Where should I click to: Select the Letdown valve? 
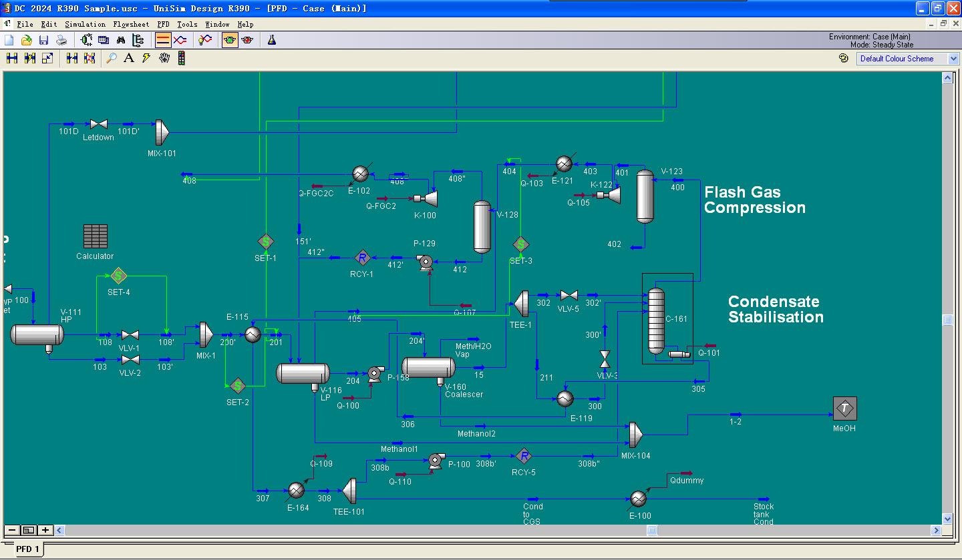(99, 124)
